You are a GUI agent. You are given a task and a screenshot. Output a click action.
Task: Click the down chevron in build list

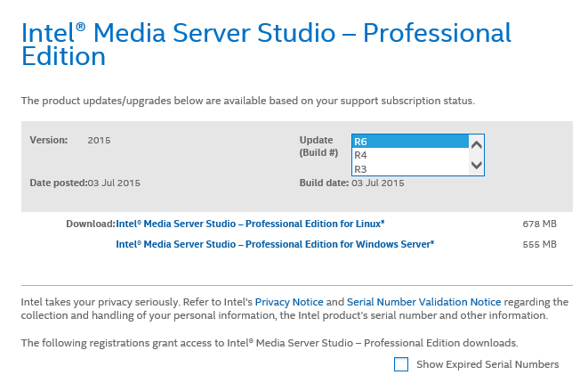coord(476,165)
